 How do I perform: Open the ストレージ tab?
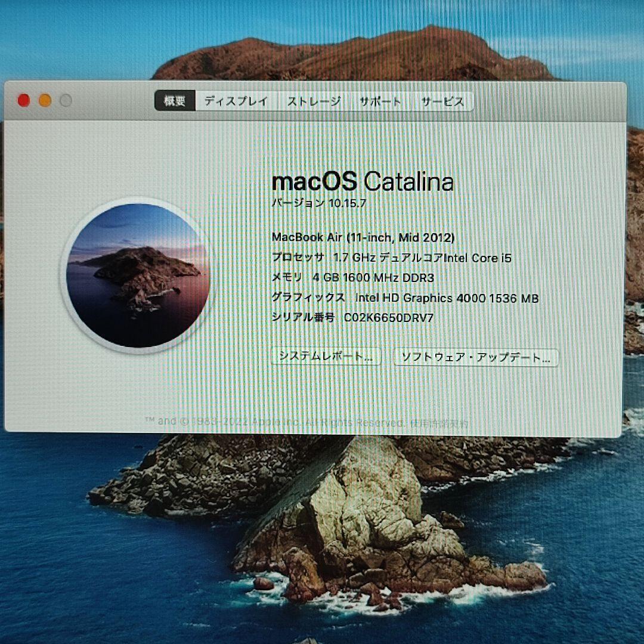[315, 101]
